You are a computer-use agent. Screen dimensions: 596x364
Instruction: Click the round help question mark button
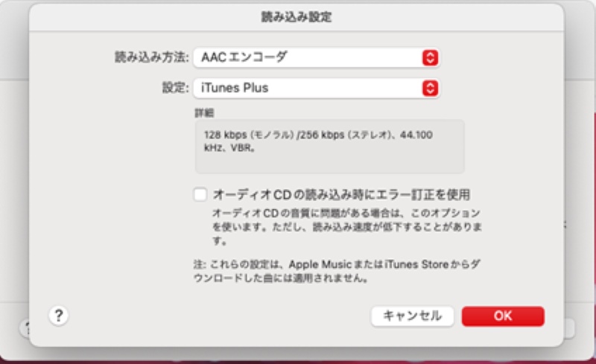59,315
